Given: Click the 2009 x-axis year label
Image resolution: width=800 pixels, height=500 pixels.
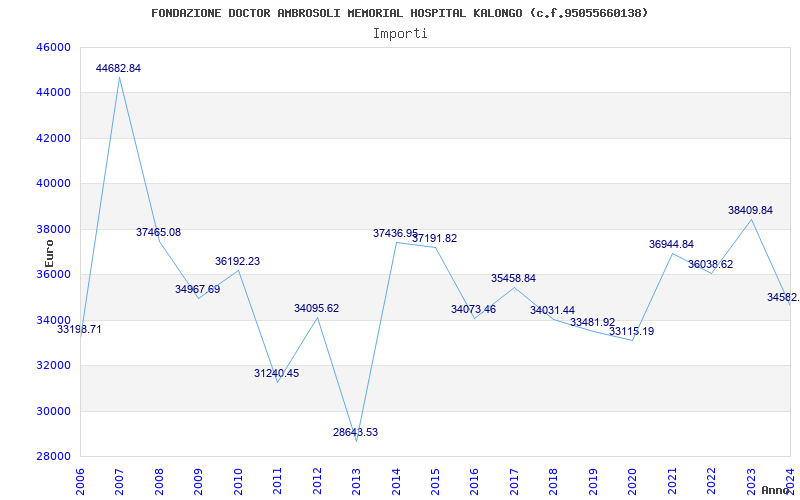Looking at the screenshot, I should click(198, 482).
